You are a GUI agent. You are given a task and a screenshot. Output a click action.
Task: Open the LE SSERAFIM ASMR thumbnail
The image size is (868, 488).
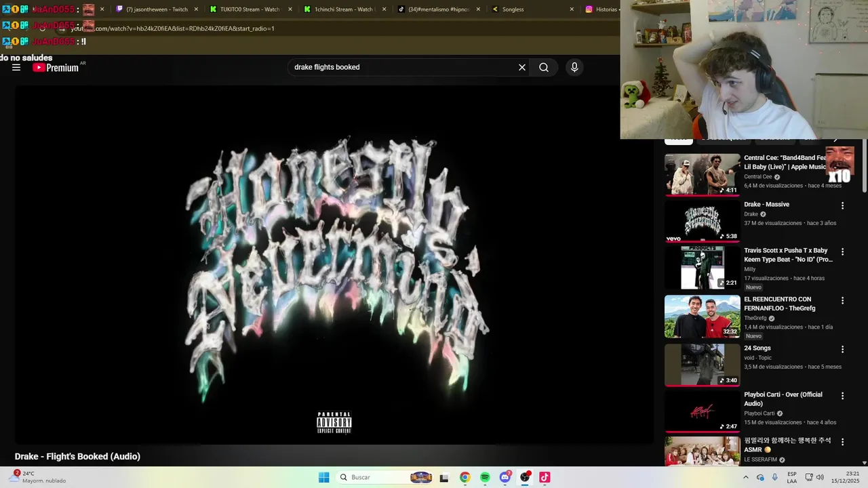coord(703,451)
